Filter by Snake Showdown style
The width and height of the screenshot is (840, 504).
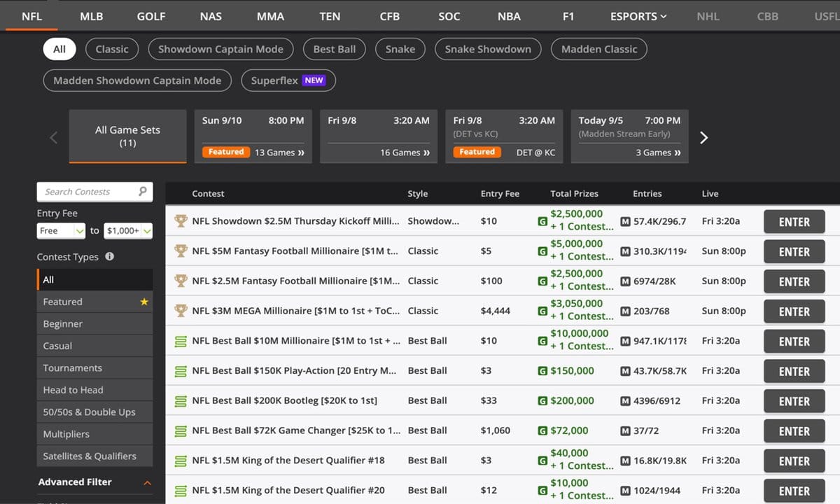click(488, 49)
